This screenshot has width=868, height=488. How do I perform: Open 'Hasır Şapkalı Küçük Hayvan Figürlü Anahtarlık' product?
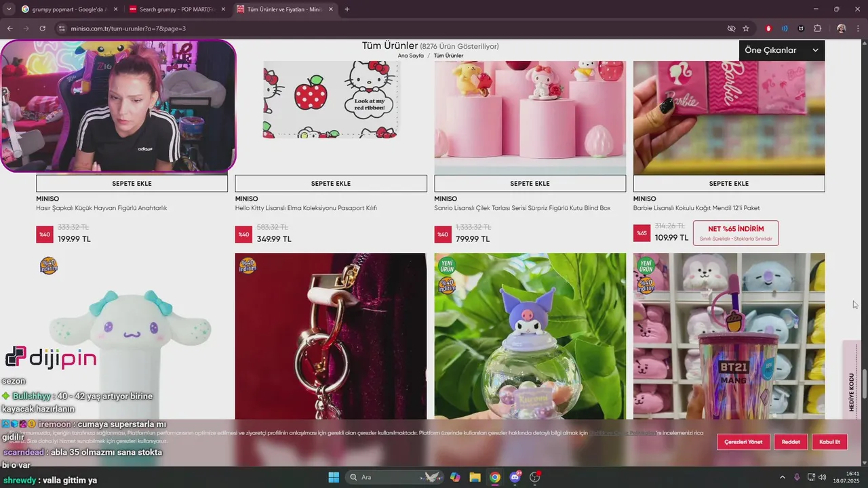(x=101, y=208)
